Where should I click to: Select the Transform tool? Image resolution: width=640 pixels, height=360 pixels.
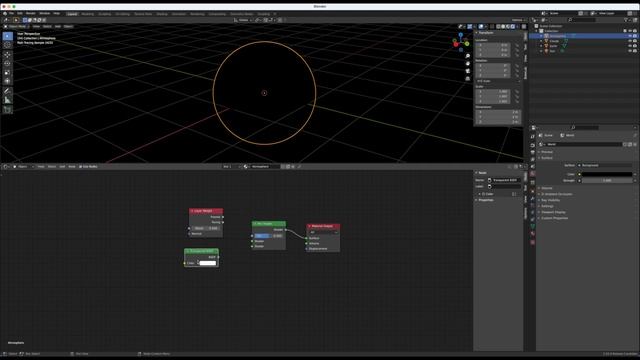tap(7, 82)
